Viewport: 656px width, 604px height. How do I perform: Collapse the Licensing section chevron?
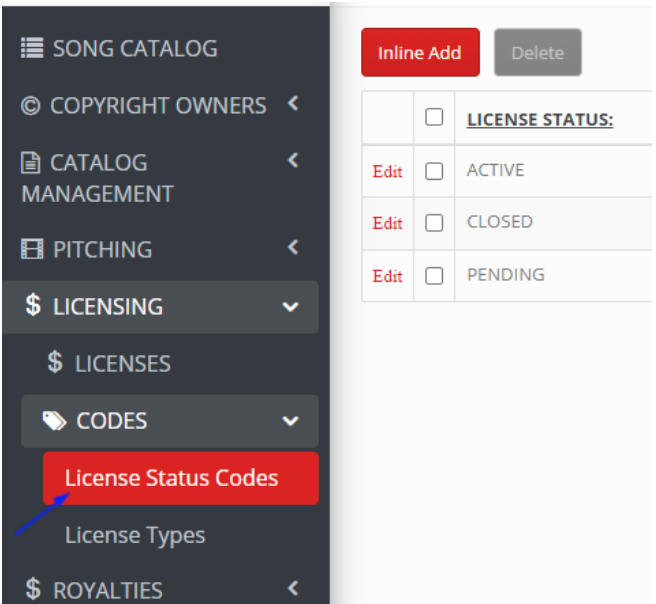click(x=291, y=307)
